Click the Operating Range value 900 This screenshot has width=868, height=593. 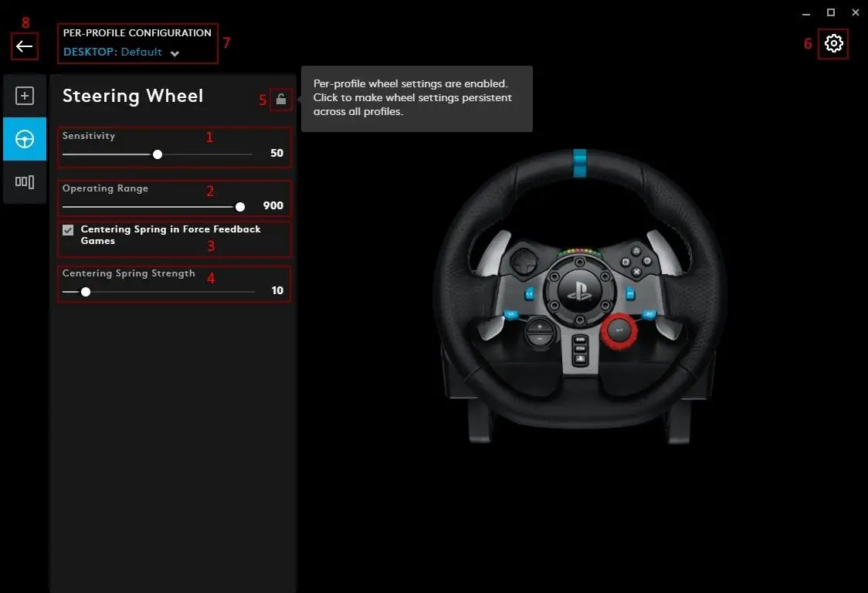pos(273,205)
